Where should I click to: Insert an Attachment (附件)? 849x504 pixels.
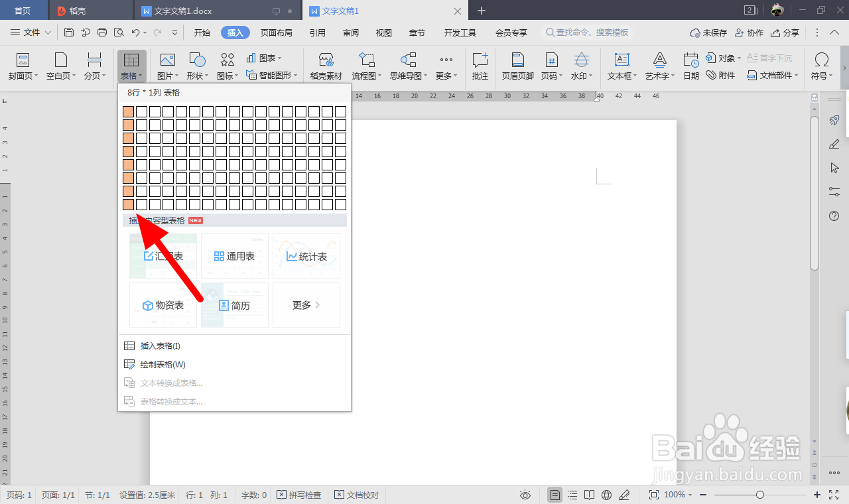point(720,76)
